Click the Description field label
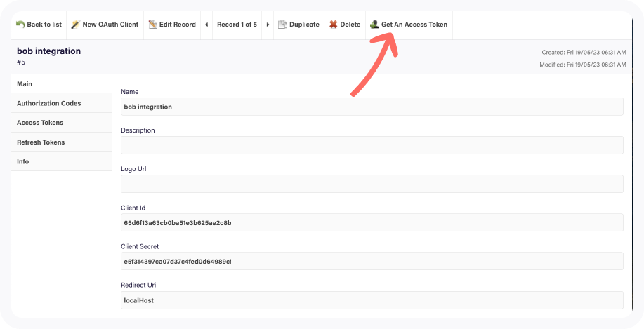The image size is (644, 329). [x=138, y=130]
